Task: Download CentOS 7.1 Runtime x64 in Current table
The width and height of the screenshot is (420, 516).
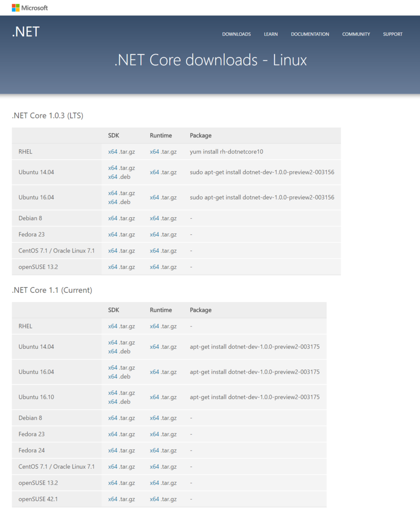Action: [x=155, y=467]
